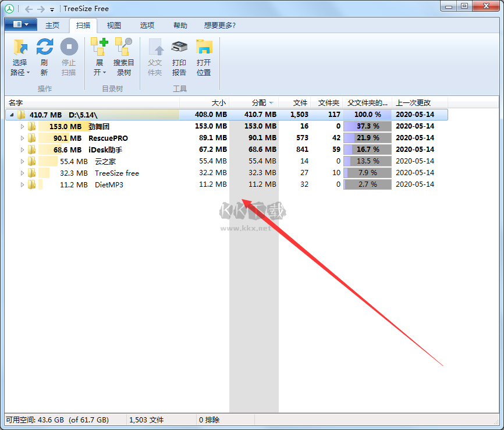Click the TreeSize app icon in title bar
Viewport: 504px width, 430px height.
point(9,9)
